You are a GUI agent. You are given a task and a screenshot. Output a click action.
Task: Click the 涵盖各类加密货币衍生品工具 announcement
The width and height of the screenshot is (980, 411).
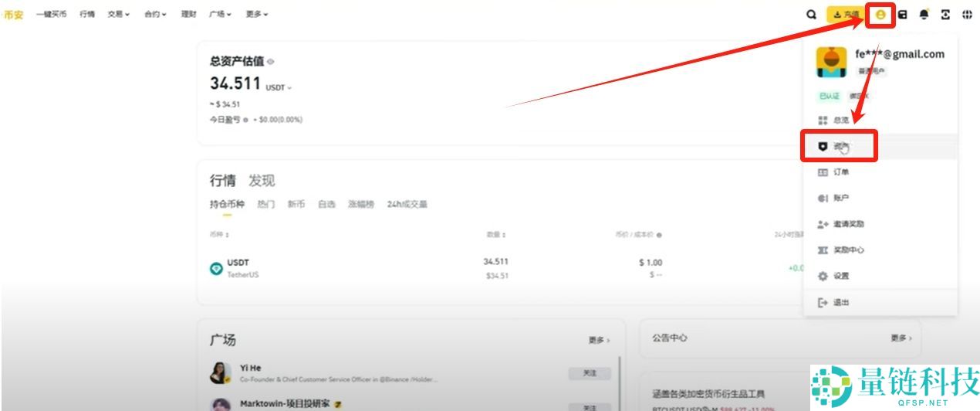click(708, 394)
